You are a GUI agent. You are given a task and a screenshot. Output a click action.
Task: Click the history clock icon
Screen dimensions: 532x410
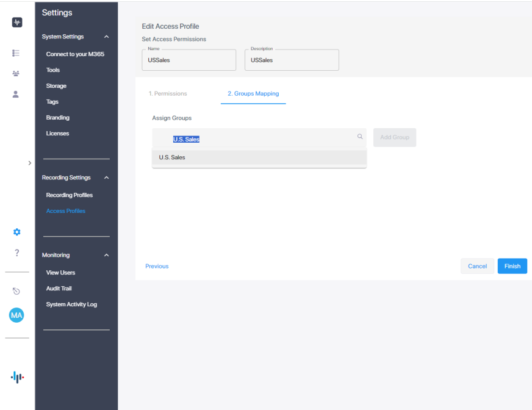17,291
